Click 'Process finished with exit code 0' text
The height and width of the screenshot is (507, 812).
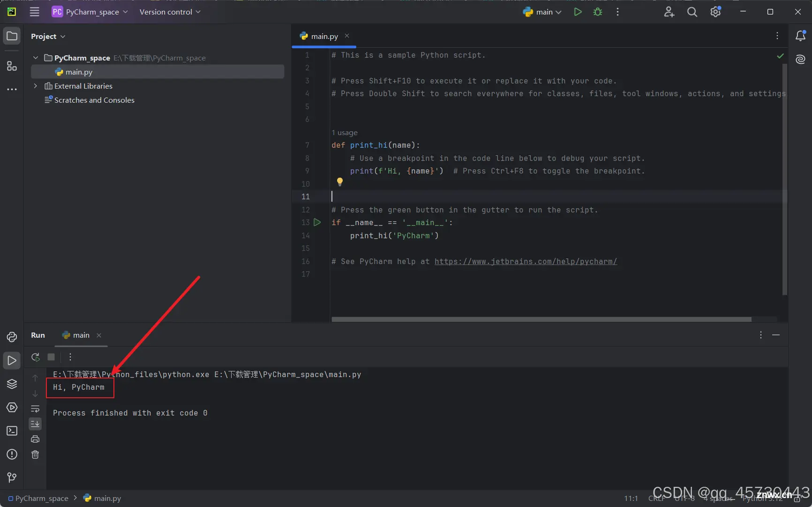point(130,413)
